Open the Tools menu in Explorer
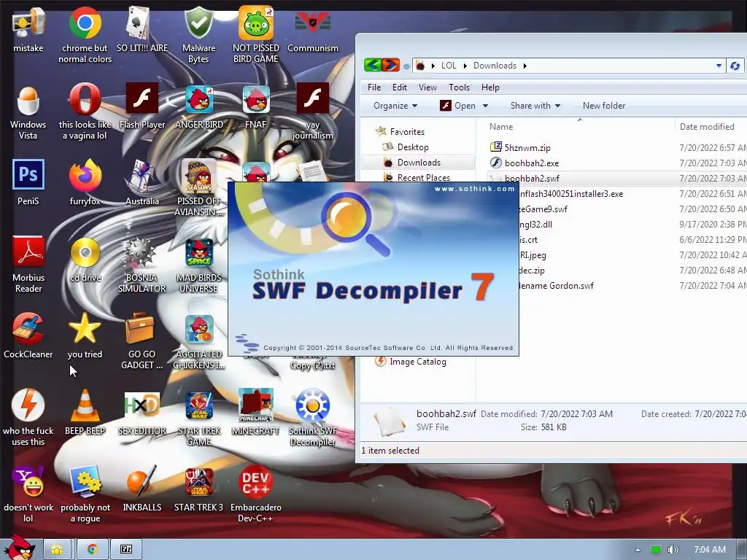The image size is (747, 560). pos(459,87)
